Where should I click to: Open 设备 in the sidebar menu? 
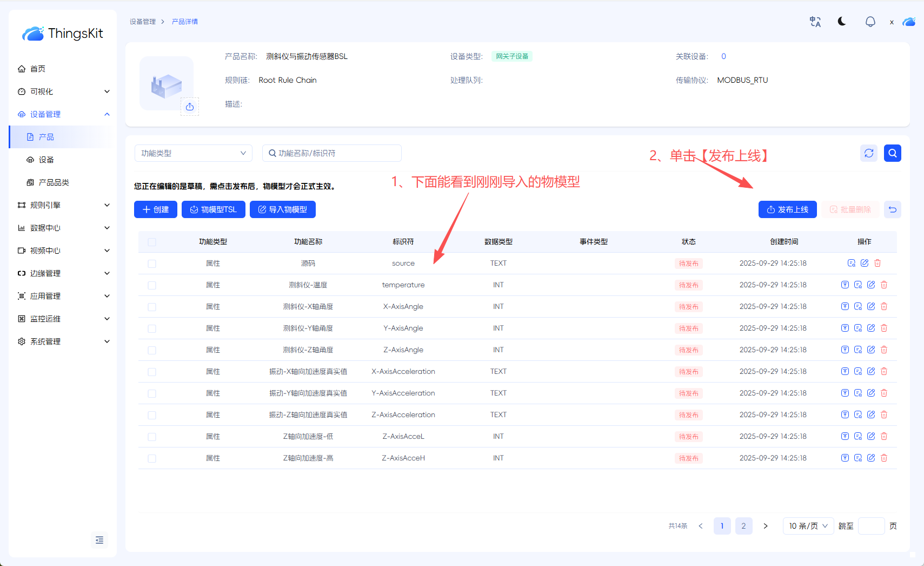click(x=46, y=160)
